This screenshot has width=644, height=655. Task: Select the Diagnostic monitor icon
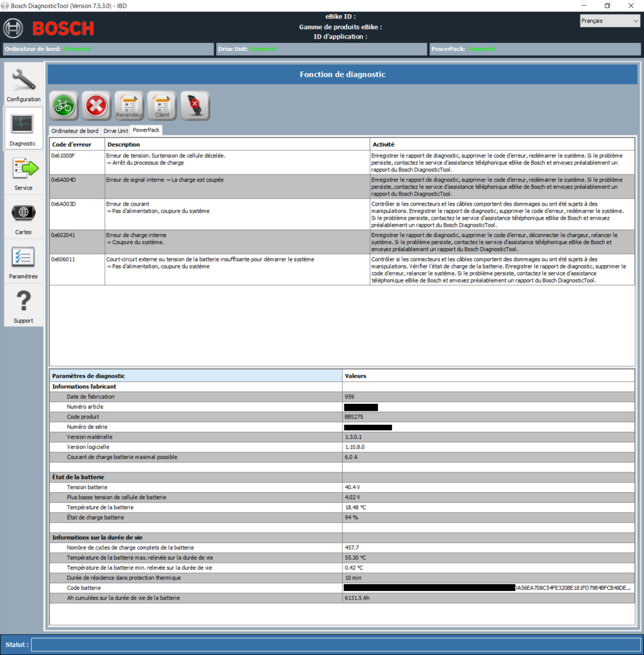[23, 124]
